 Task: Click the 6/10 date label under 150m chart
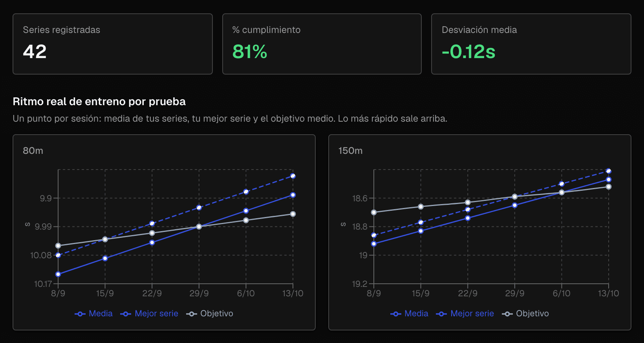562,294
